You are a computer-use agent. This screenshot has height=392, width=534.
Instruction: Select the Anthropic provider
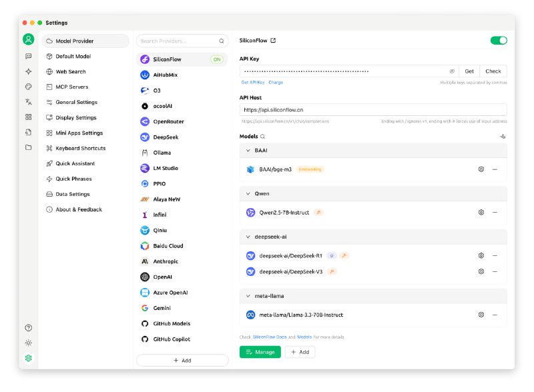(182, 262)
